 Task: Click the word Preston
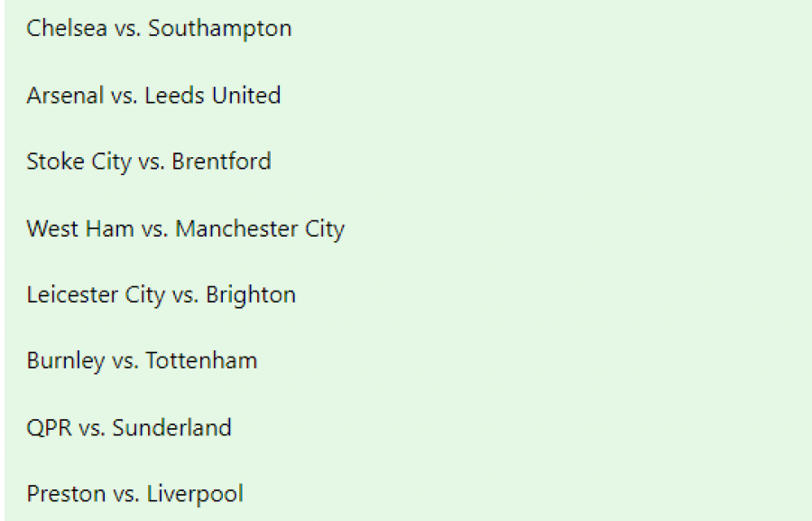(66, 494)
